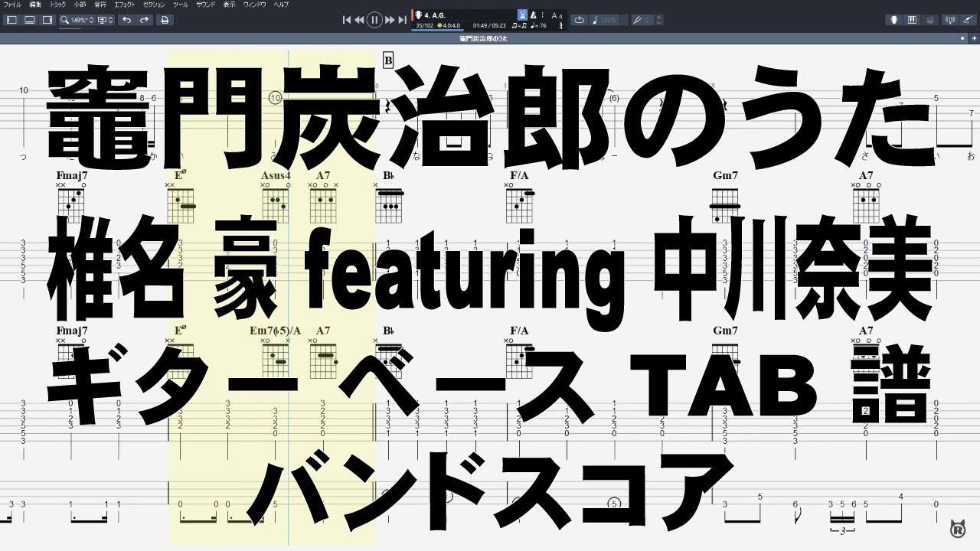Open the セクション menu
This screenshot has width=980, height=551.
click(x=155, y=5)
